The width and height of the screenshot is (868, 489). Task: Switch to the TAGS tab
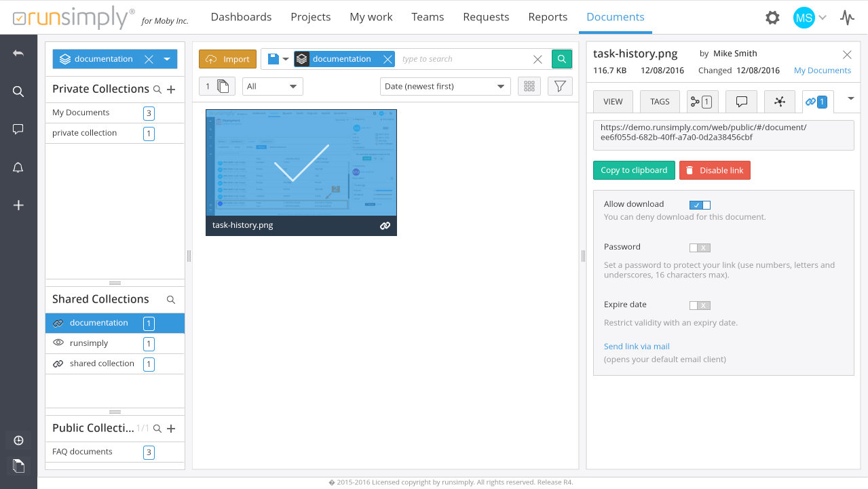tap(660, 102)
